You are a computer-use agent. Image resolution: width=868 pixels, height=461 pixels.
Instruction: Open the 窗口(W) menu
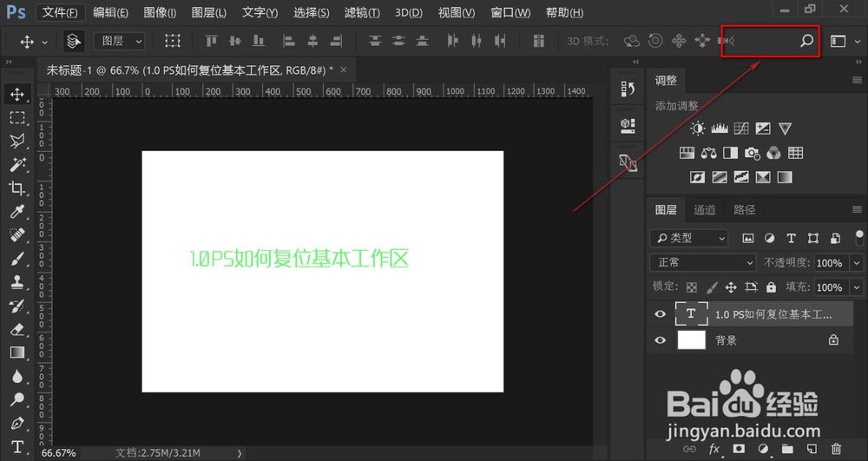[x=510, y=12]
